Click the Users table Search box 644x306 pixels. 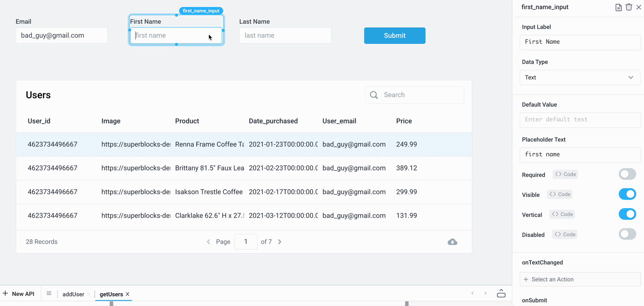point(414,95)
